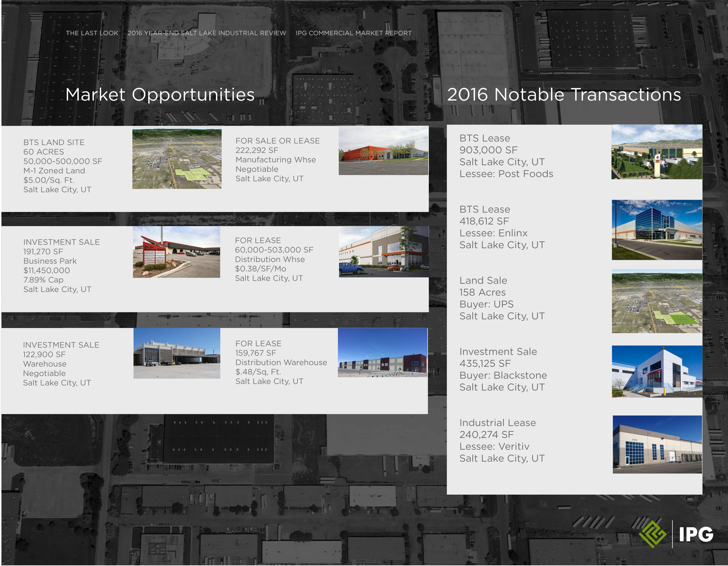Click 'Buyer: UPS' text

486,304
